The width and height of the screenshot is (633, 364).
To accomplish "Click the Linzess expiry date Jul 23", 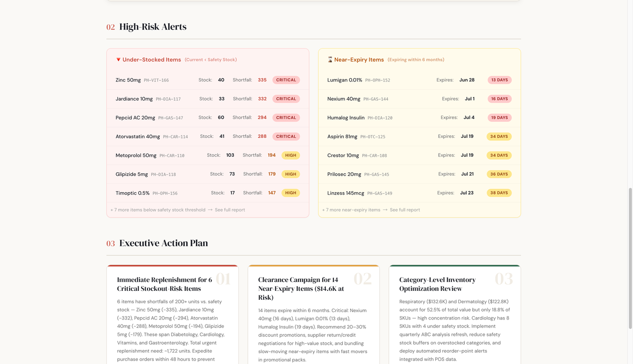I will (467, 193).
